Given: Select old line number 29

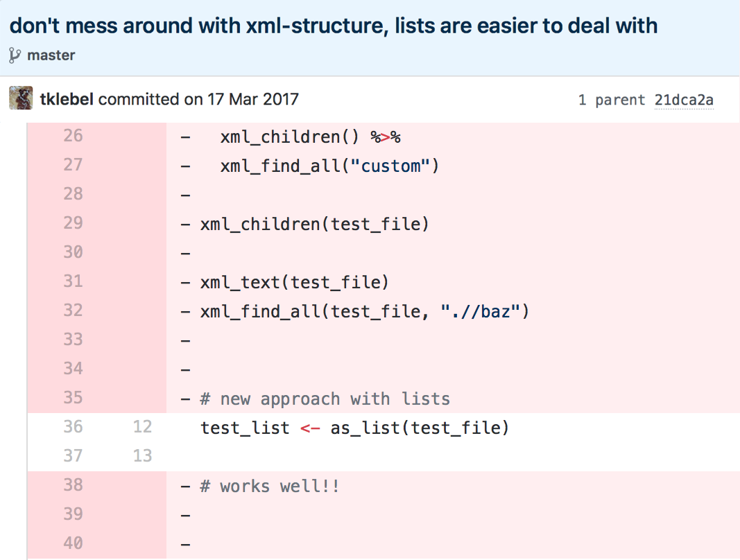Looking at the screenshot, I should (x=73, y=223).
